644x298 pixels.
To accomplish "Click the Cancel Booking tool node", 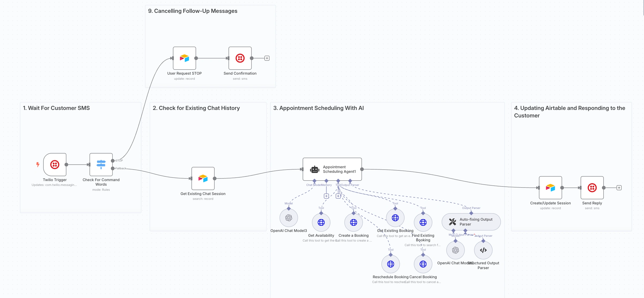I will pos(423,264).
